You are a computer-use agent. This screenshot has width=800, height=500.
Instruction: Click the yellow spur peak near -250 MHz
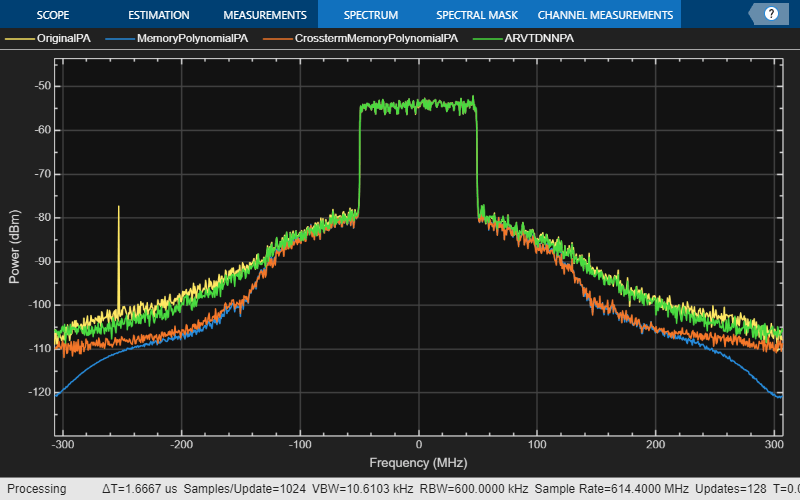pyautogui.click(x=119, y=207)
